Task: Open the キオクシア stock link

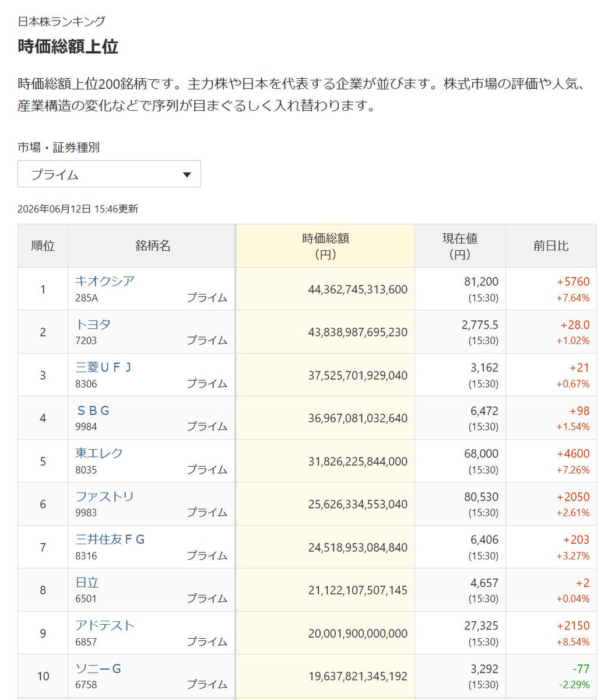Action: 104,281
